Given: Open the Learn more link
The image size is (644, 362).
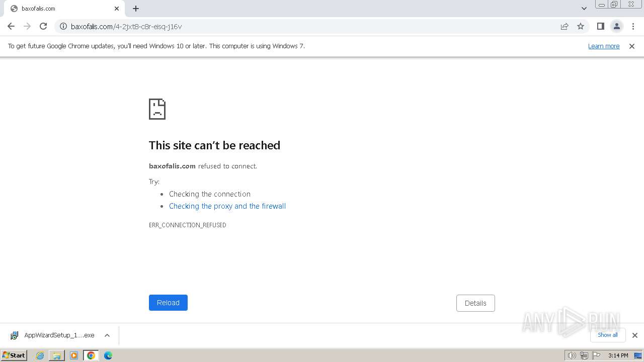Looking at the screenshot, I should tap(604, 46).
